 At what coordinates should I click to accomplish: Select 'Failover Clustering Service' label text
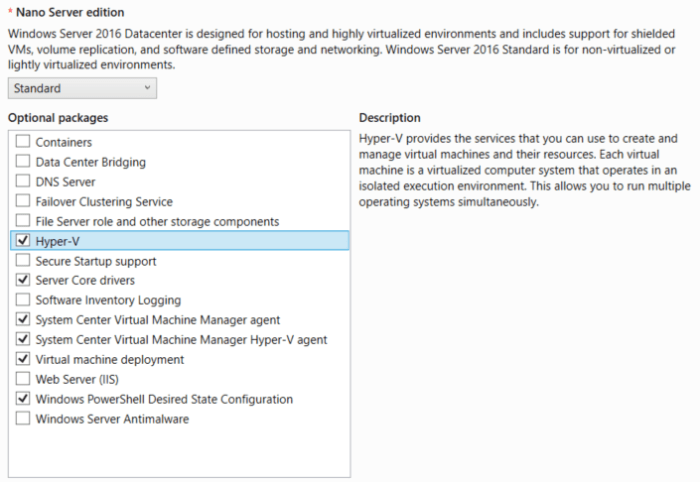[x=104, y=202]
